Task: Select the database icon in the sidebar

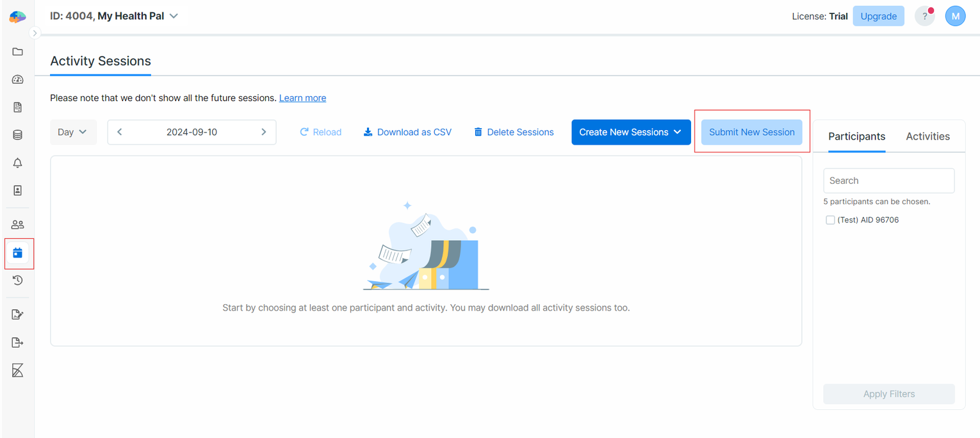Action: click(17, 134)
